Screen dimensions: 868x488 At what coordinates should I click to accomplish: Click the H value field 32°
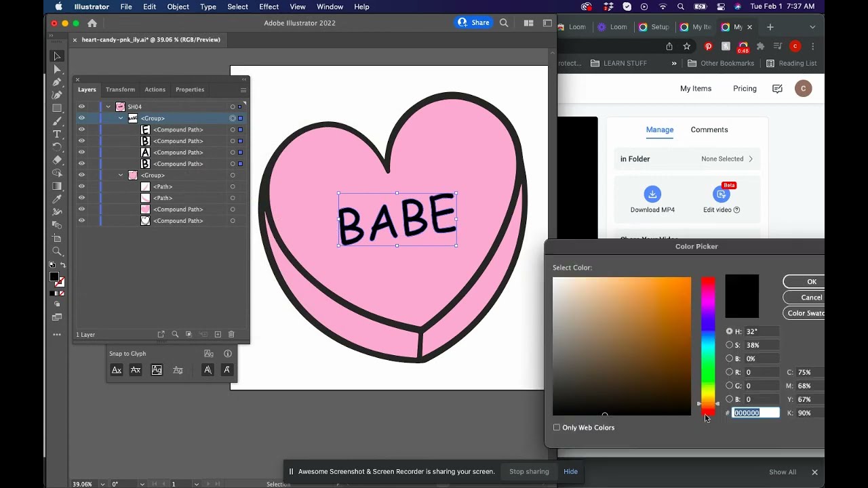pos(761,331)
